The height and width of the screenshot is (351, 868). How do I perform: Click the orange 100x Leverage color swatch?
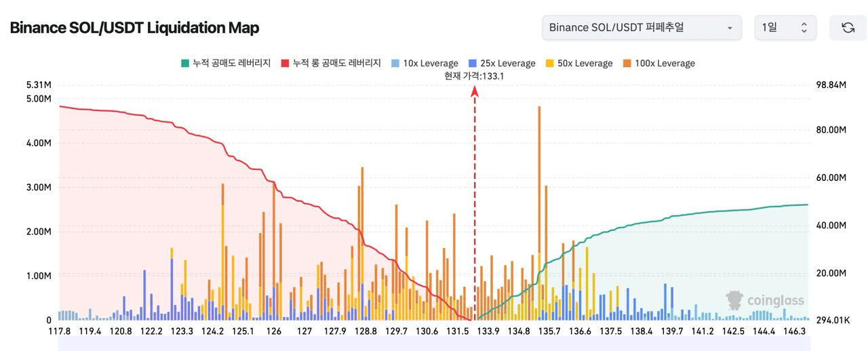627,63
